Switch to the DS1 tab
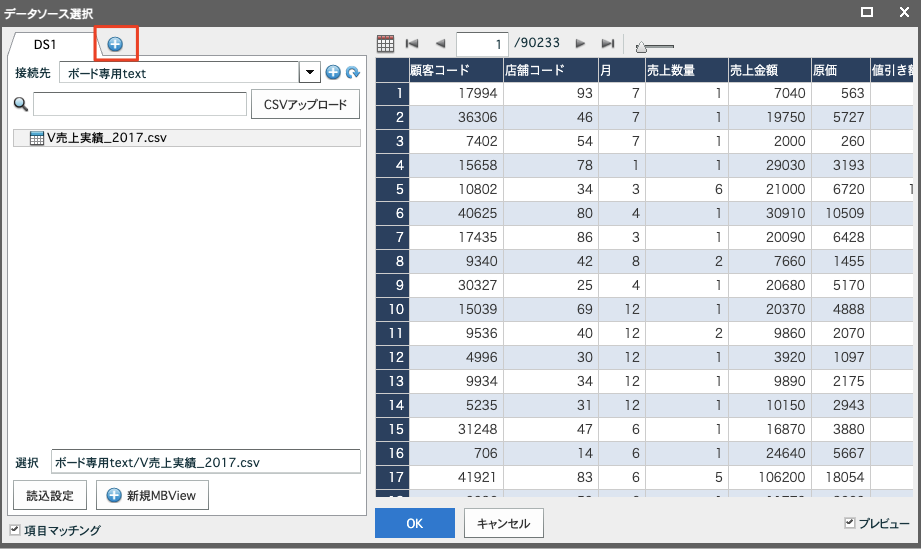This screenshot has width=921, height=549. click(x=45, y=45)
